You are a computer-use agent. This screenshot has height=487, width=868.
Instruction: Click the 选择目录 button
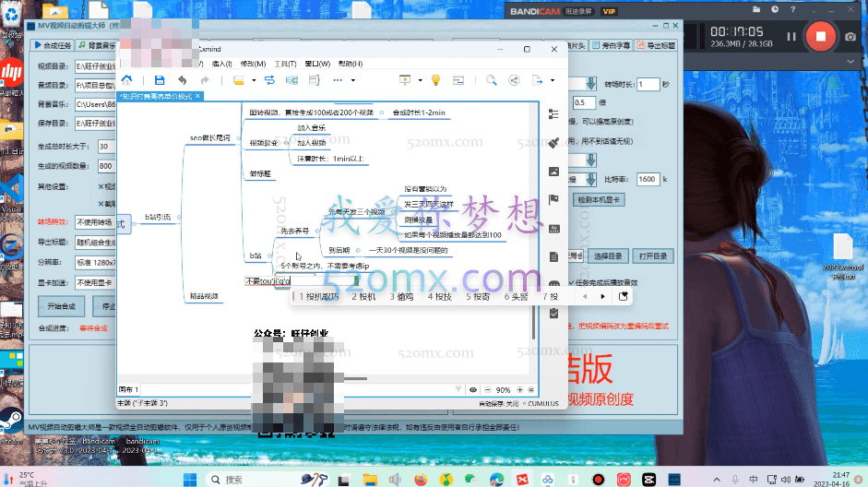[608, 256]
